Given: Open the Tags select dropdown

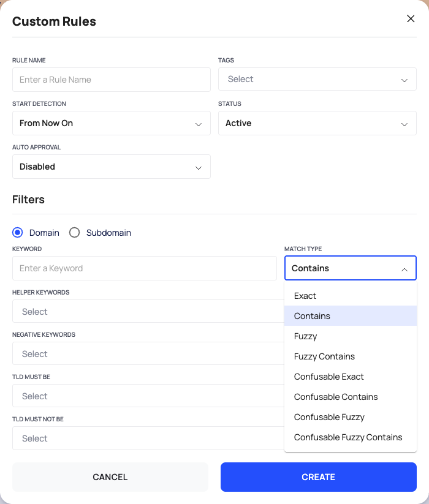Looking at the screenshot, I should tap(317, 79).
